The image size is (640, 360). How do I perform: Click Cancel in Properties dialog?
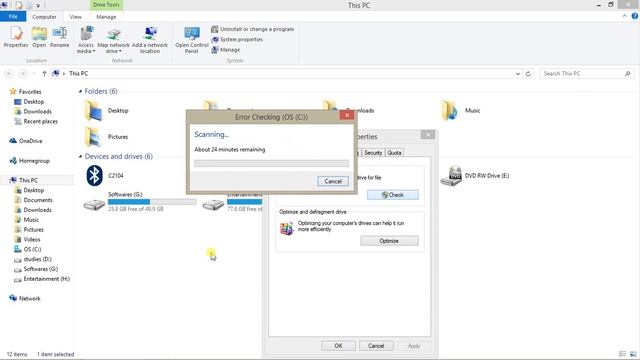click(x=376, y=346)
